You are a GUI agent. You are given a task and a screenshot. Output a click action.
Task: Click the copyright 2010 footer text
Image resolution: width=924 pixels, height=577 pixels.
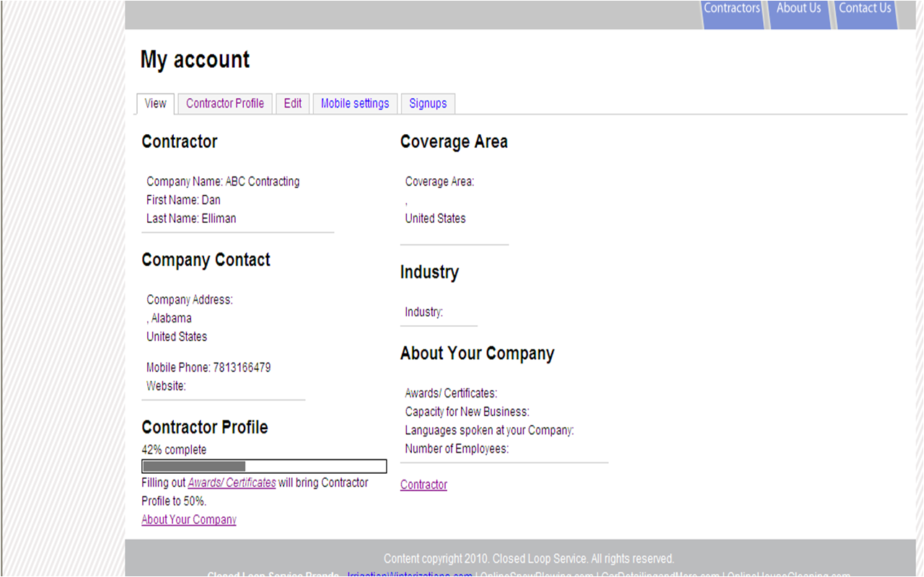tap(529, 558)
